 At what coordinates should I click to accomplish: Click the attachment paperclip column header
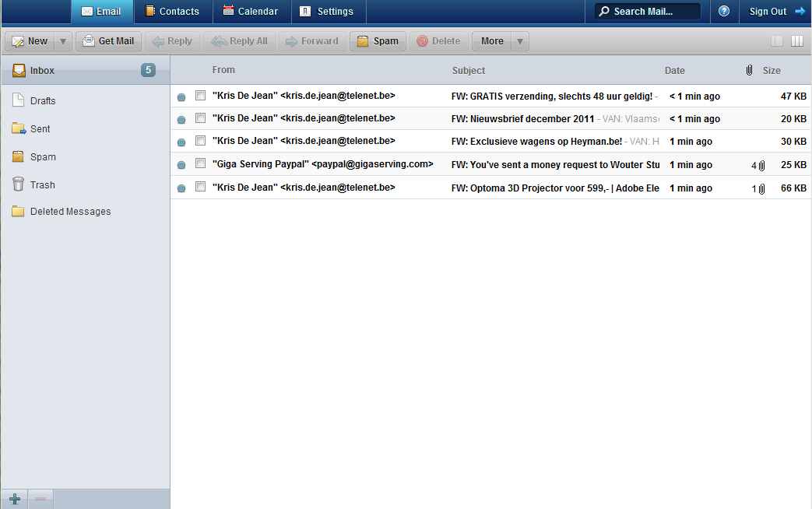[749, 70]
